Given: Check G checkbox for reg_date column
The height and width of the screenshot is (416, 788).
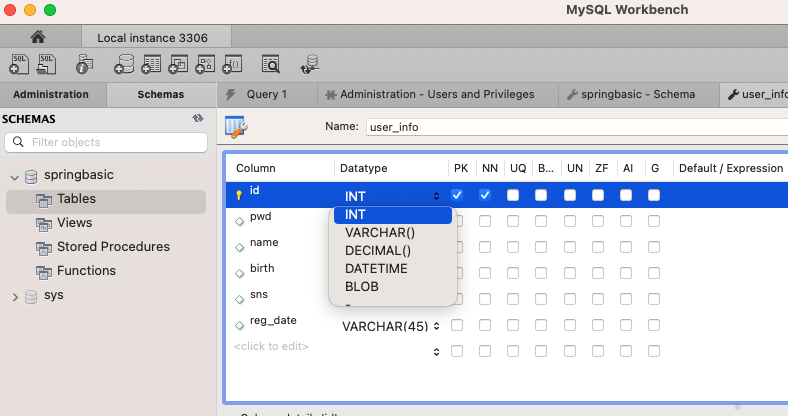Looking at the screenshot, I should click(x=654, y=326).
